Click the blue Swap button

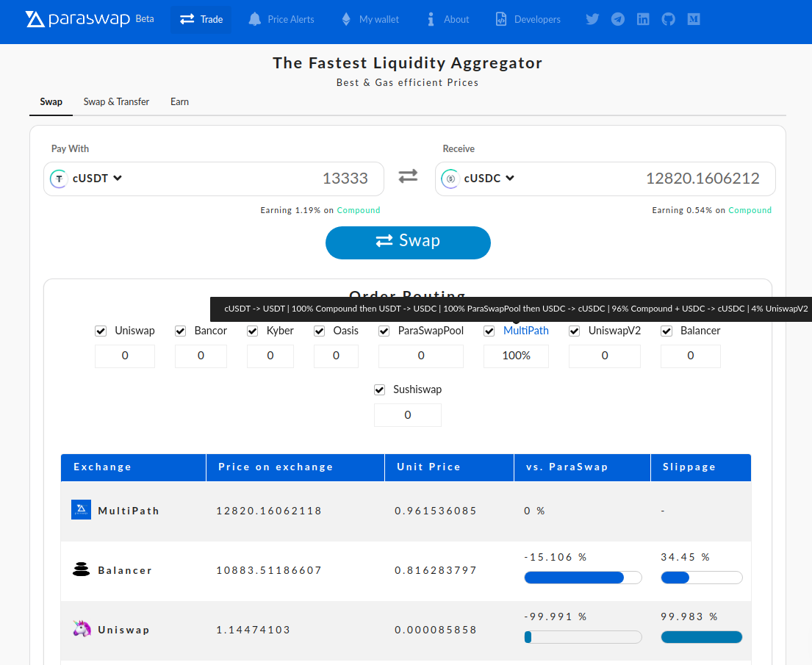pos(408,242)
